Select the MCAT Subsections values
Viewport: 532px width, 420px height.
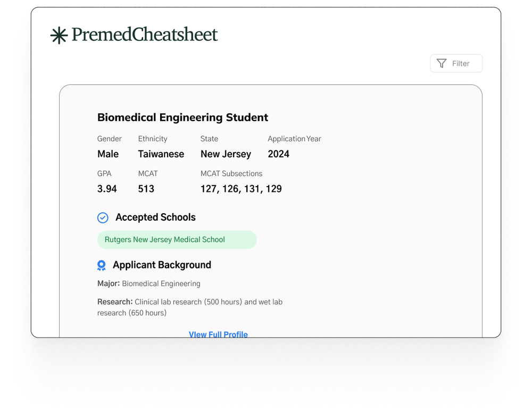[241, 189]
